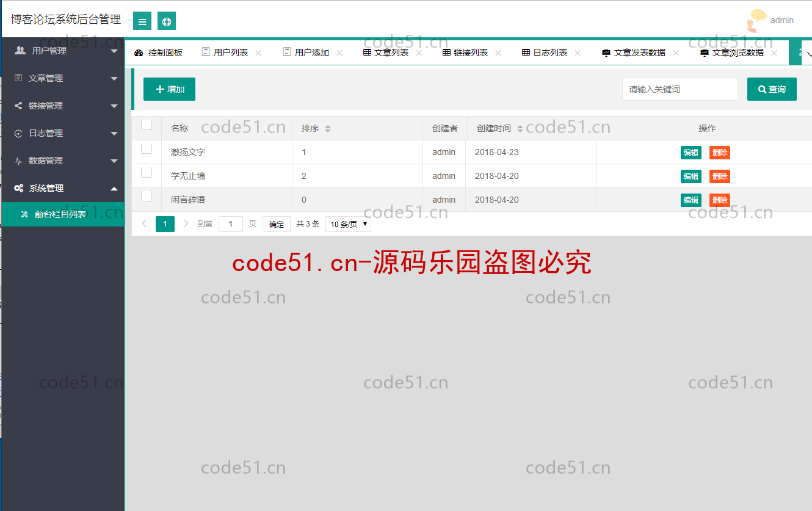Focus the page number jump field
The image size is (812, 511).
pos(231,224)
